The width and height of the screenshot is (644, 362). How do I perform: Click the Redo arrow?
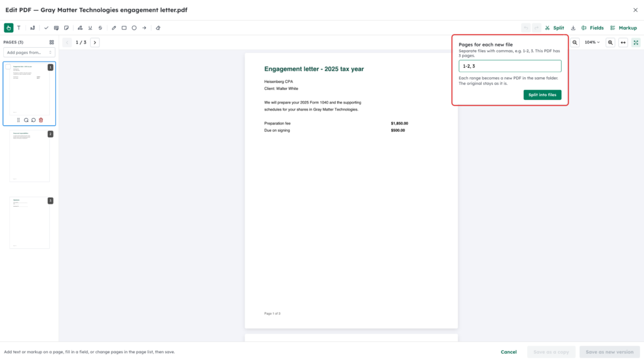click(x=536, y=28)
